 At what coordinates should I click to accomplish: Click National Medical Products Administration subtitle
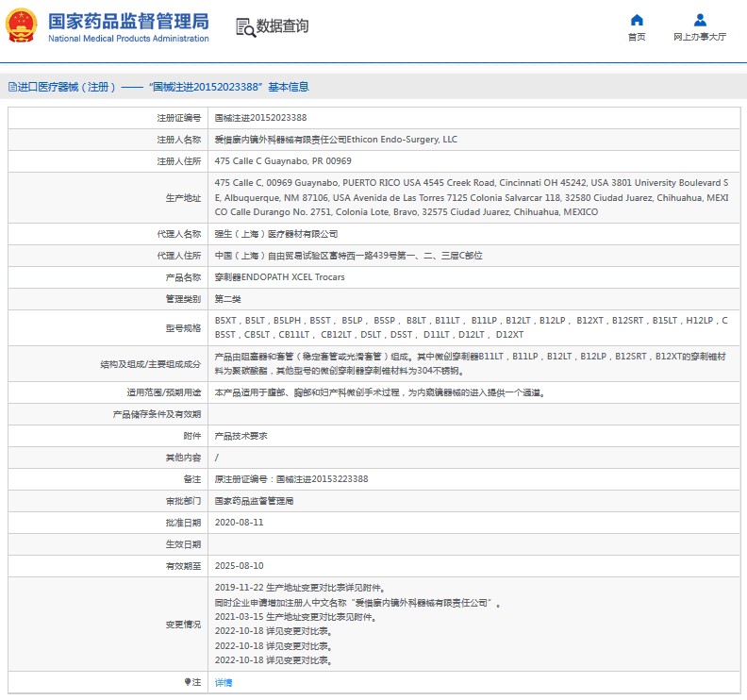tap(127, 39)
